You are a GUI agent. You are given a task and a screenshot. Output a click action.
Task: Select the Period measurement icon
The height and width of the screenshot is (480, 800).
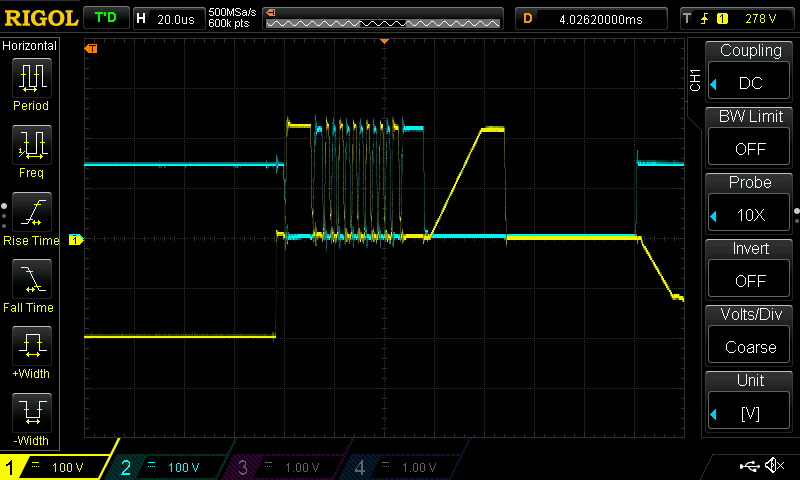tap(32, 77)
